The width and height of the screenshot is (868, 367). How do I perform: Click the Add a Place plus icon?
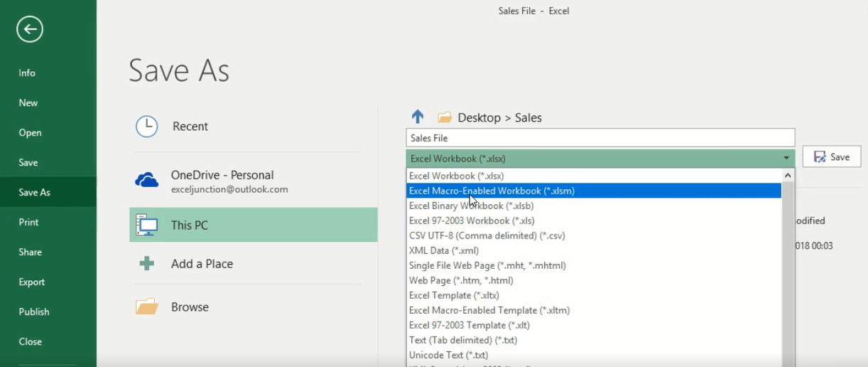point(146,264)
